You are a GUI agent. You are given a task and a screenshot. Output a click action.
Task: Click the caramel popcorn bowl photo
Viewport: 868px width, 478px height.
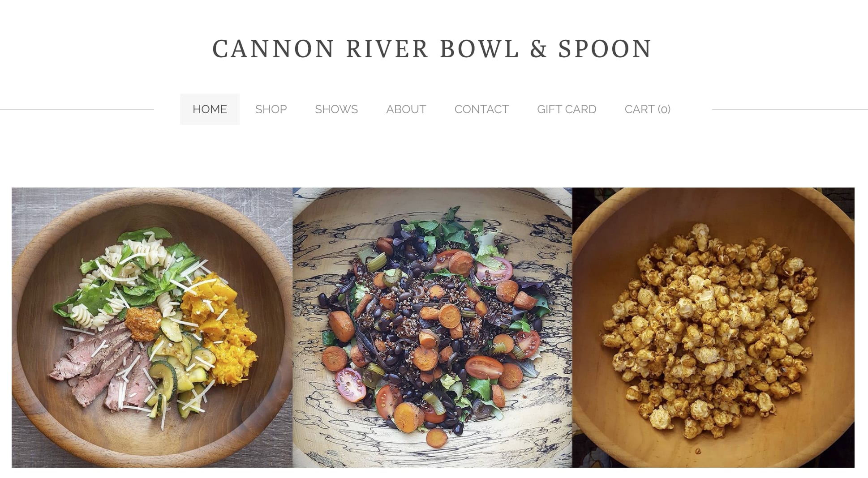click(x=713, y=328)
